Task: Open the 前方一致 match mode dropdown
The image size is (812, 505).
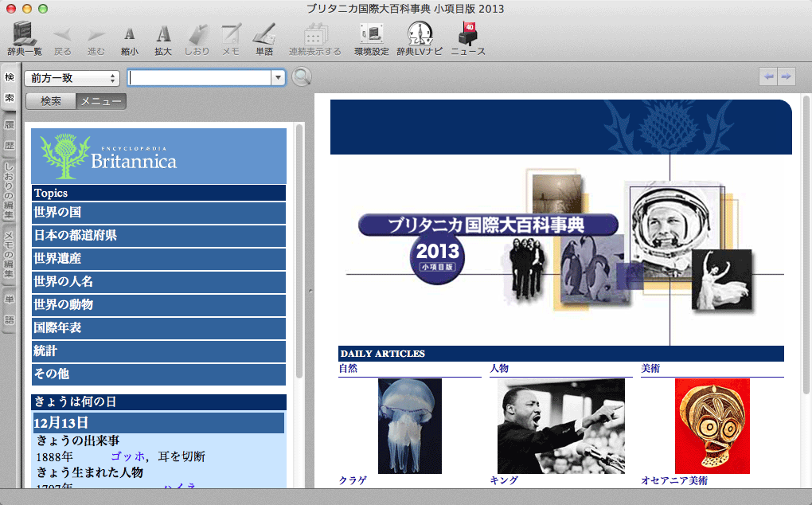Action: pyautogui.click(x=72, y=78)
